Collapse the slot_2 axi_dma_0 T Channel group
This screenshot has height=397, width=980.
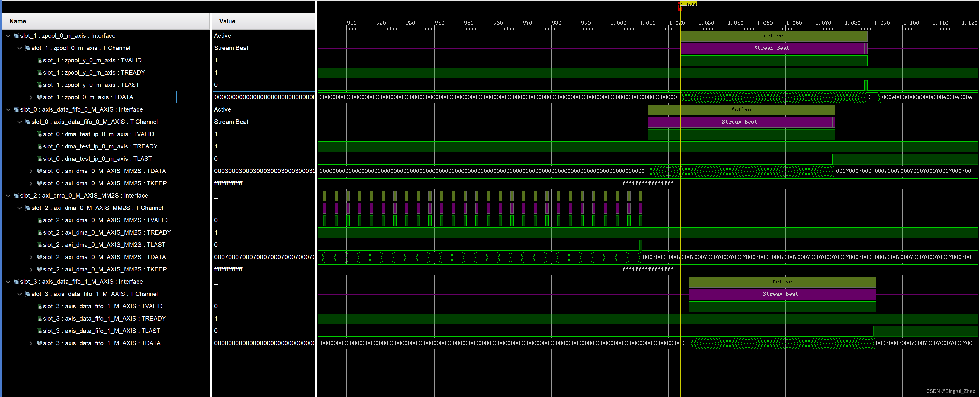tap(19, 208)
